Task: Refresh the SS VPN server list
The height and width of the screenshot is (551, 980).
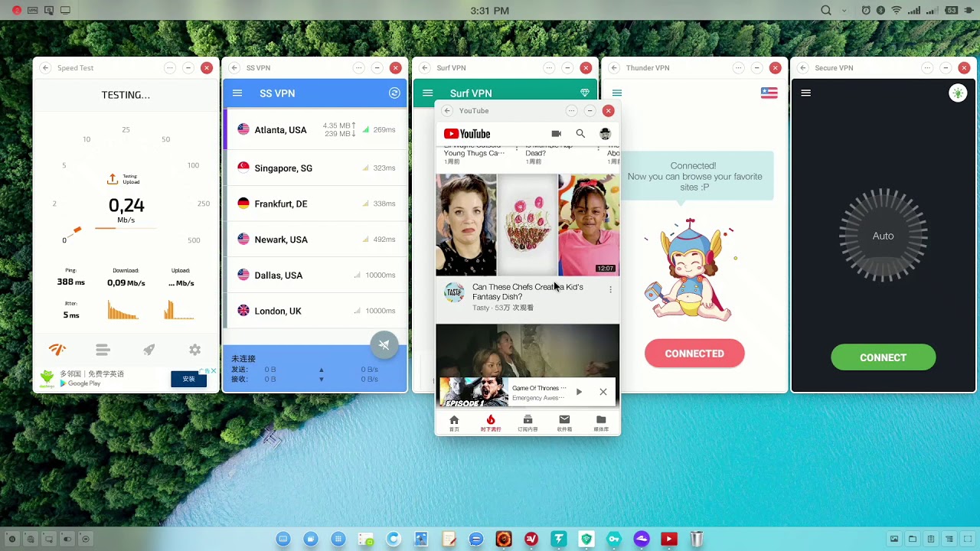Action: [x=394, y=93]
